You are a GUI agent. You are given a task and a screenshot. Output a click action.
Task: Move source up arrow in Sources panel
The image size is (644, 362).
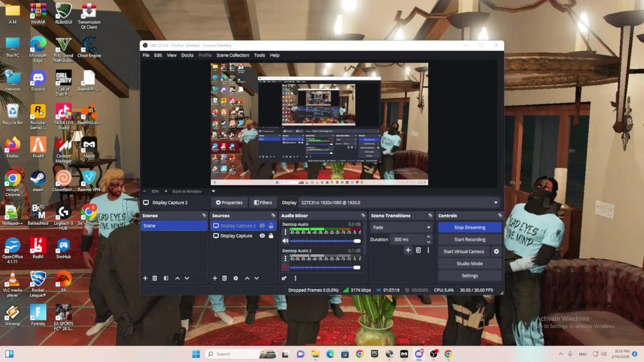coord(247,278)
